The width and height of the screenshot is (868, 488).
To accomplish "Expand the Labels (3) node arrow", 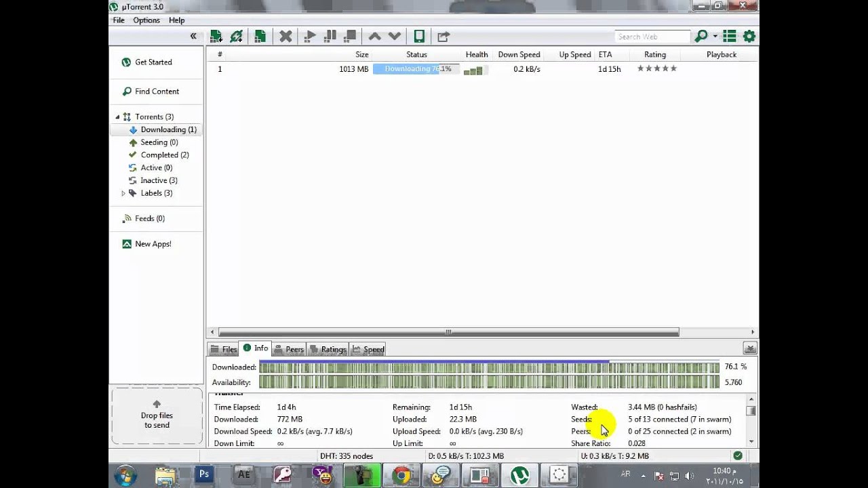I will pos(123,193).
